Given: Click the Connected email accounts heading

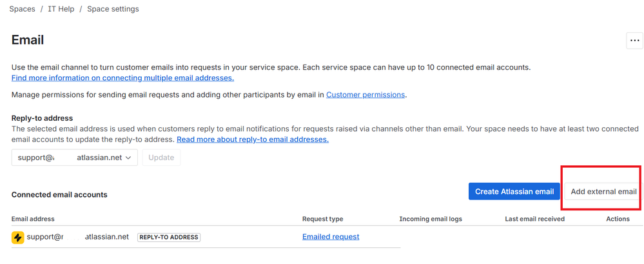Looking at the screenshot, I should pyautogui.click(x=59, y=194).
